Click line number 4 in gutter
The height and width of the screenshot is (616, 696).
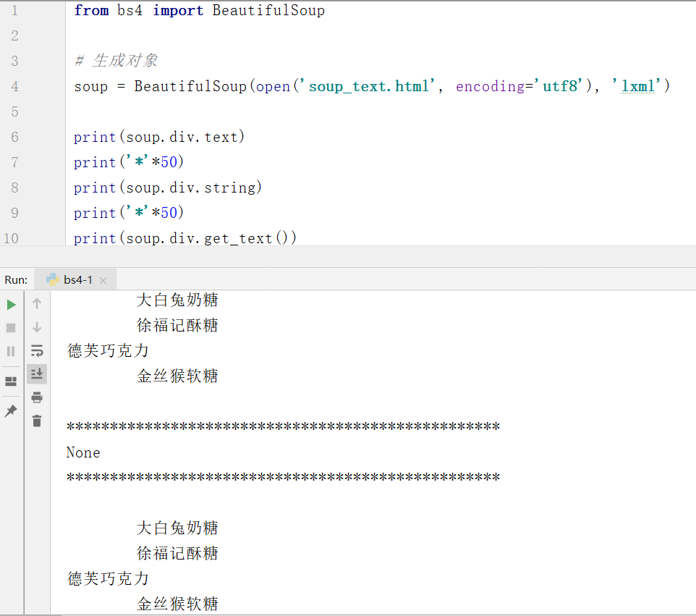(14, 86)
